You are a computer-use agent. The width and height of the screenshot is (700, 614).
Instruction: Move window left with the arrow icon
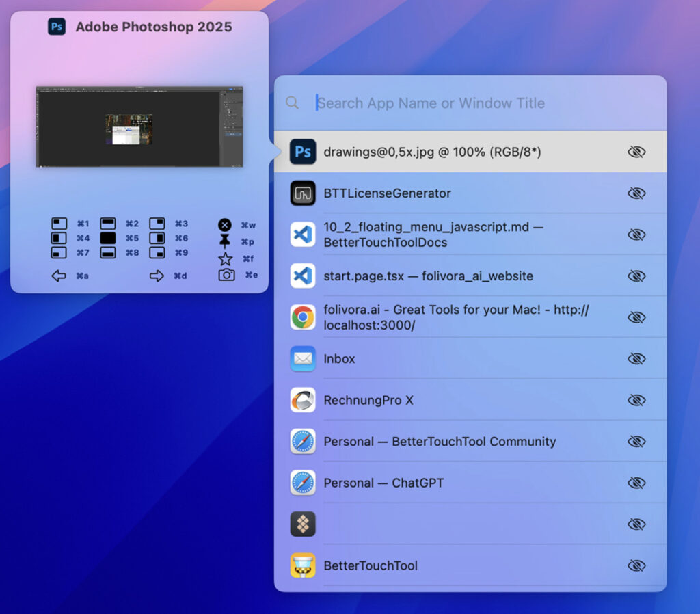point(59,276)
